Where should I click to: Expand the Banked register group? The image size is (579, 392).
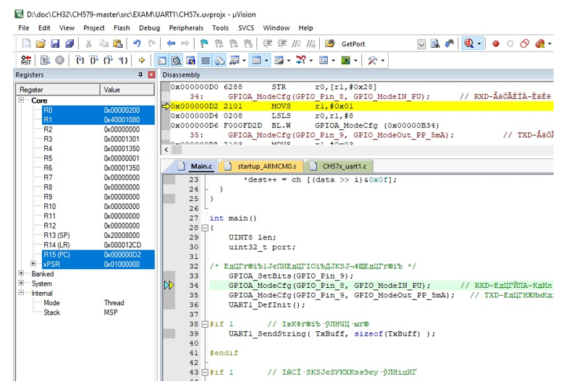[22, 274]
